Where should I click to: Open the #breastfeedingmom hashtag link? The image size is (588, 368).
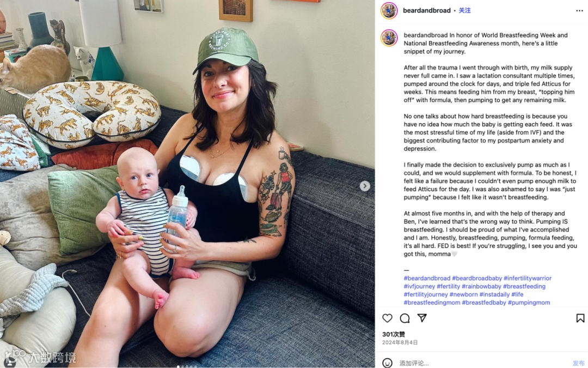tap(432, 302)
